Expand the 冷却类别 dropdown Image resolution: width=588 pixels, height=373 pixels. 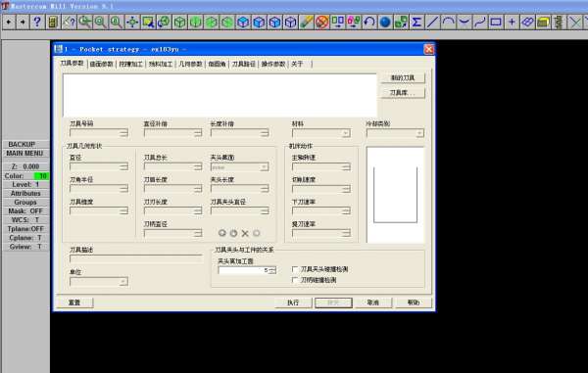click(395, 133)
